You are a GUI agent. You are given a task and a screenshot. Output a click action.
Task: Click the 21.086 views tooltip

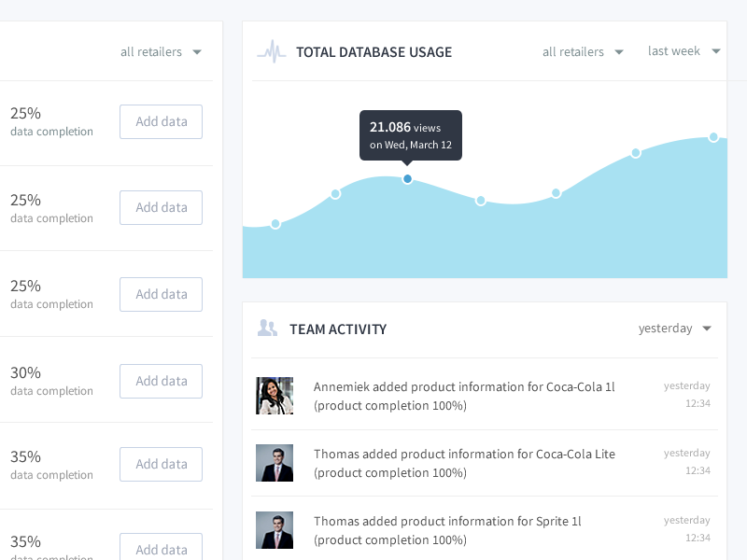[x=410, y=134]
